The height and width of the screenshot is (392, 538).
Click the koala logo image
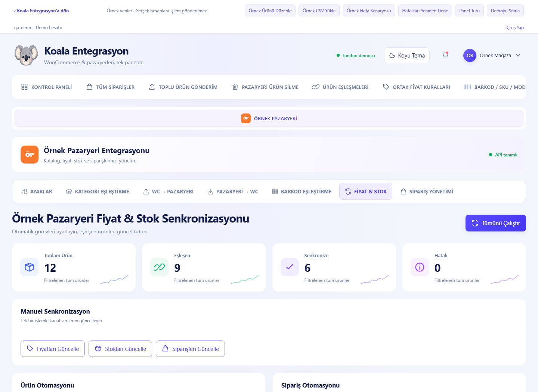[26, 55]
